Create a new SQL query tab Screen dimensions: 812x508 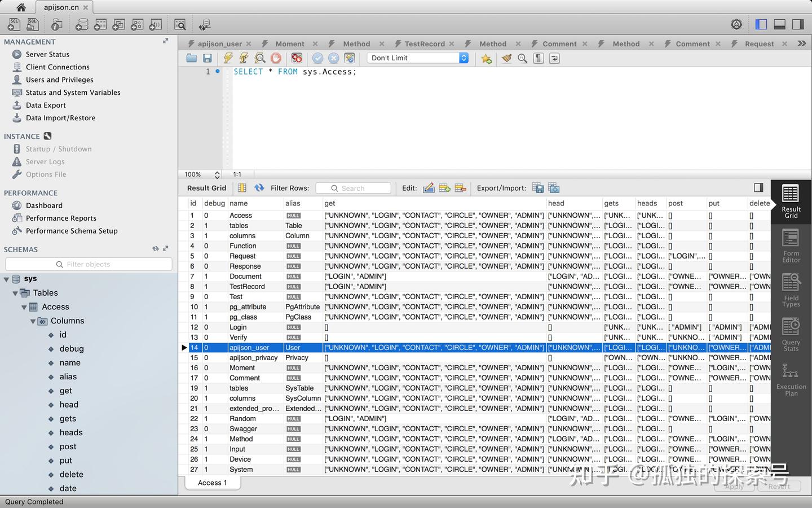tap(14, 24)
